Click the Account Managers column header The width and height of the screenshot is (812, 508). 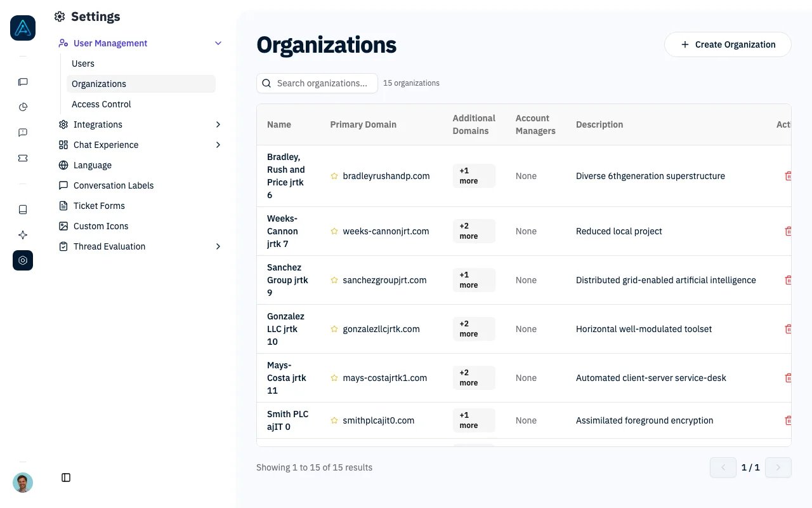point(535,124)
